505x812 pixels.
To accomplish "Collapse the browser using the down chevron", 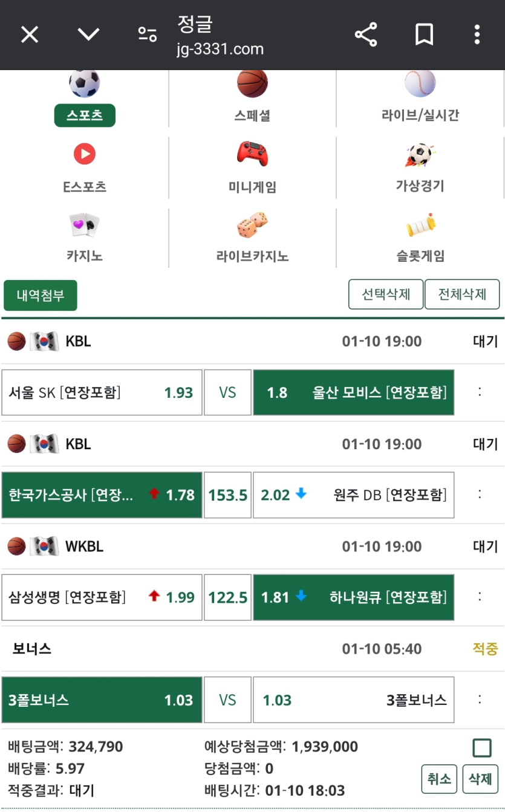I will (x=88, y=34).
